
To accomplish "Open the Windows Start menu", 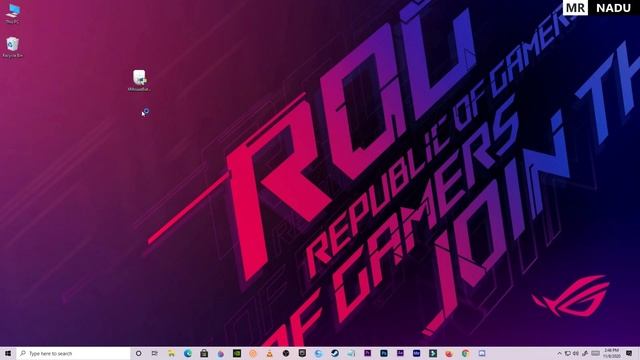I will (x=8, y=353).
